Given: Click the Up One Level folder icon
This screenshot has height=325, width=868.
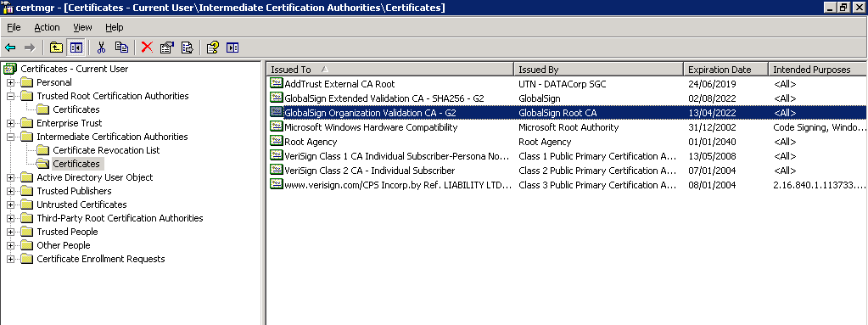Looking at the screenshot, I should pyautogui.click(x=56, y=48).
